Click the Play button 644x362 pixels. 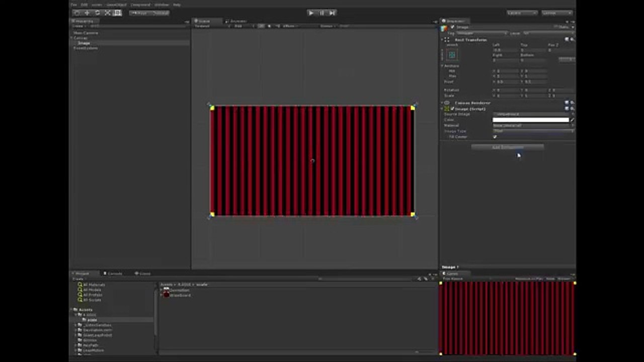[x=311, y=13]
